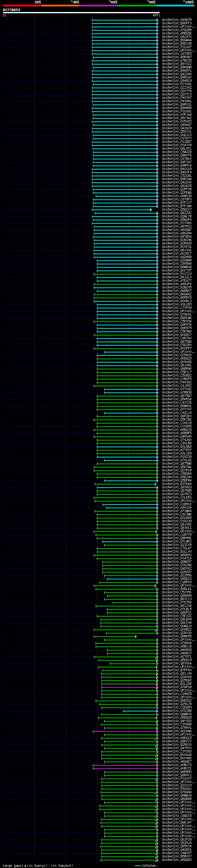Select hit label UniRef100_C6T9E5

point(177,54)
